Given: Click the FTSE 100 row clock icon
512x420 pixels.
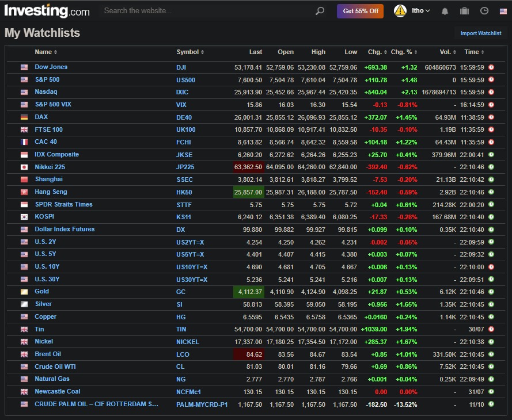Looking at the screenshot, I should pos(491,129).
